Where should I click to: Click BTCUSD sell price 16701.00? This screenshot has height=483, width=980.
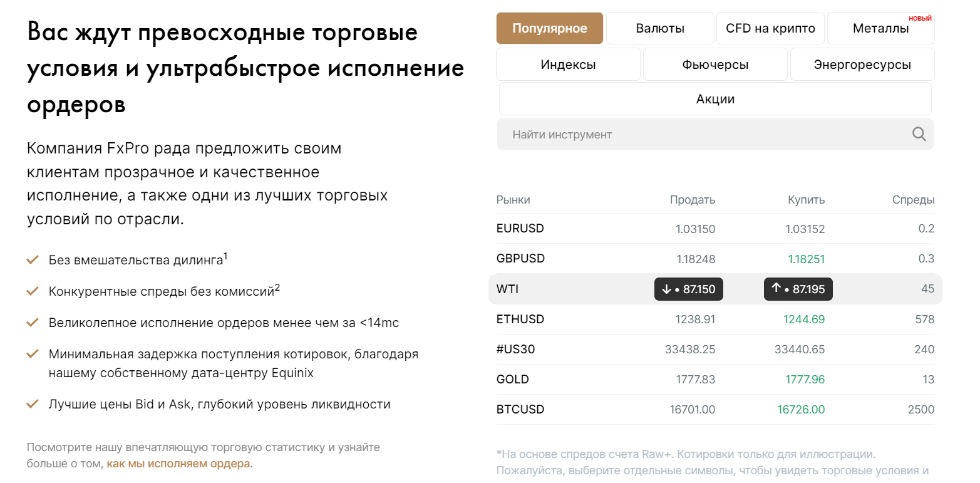(x=693, y=410)
